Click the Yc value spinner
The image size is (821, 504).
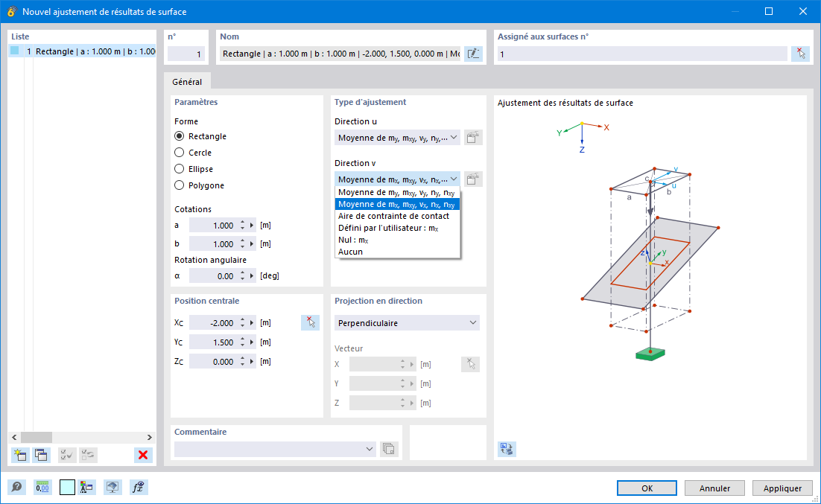pyautogui.click(x=242, y=342)
